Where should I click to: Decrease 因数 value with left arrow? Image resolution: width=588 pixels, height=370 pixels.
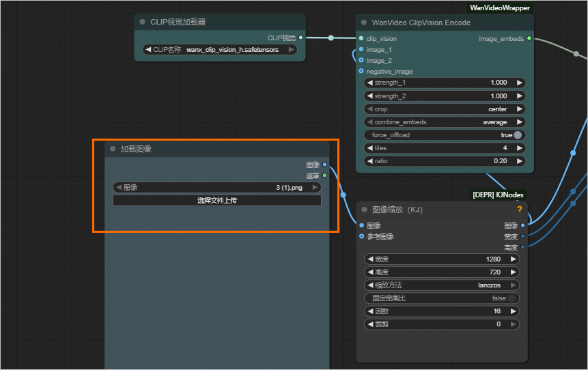click(371, 311)
